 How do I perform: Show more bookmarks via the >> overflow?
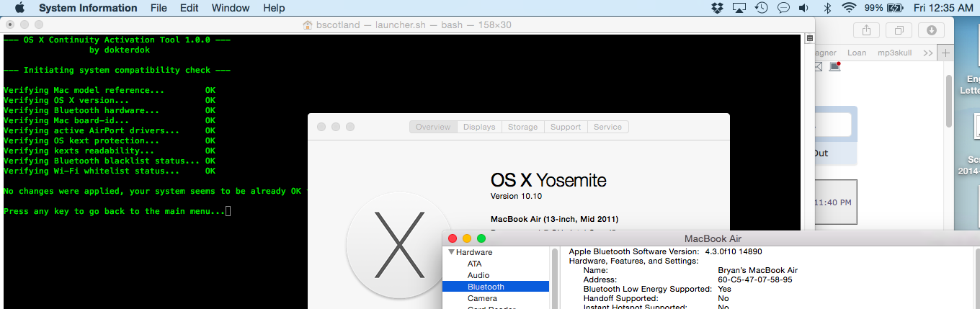point(927,53)
